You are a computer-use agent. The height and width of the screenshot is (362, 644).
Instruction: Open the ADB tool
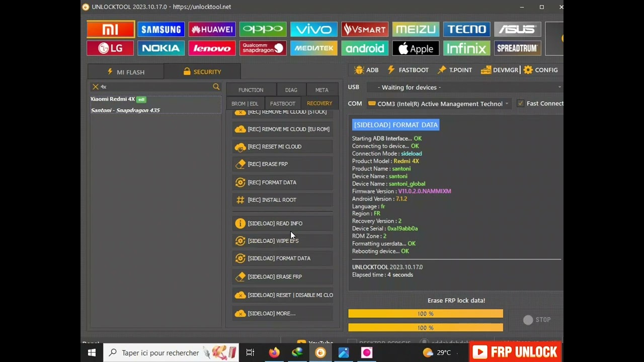point(366,70)
